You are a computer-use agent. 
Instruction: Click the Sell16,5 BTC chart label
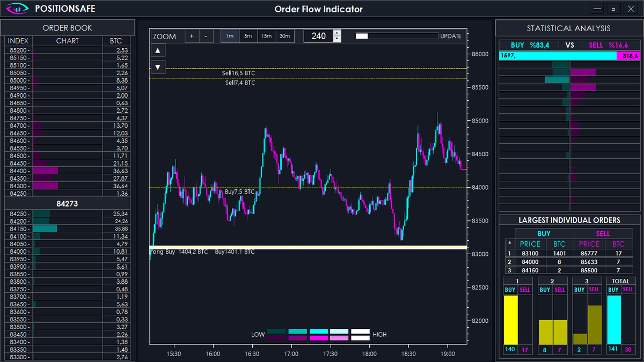tap(238, 73)
